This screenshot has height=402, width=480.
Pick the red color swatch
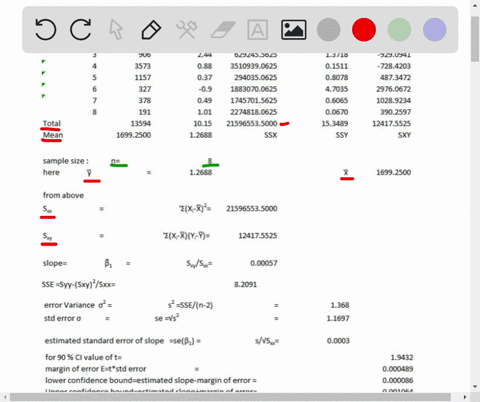click(x=364, y=30)
